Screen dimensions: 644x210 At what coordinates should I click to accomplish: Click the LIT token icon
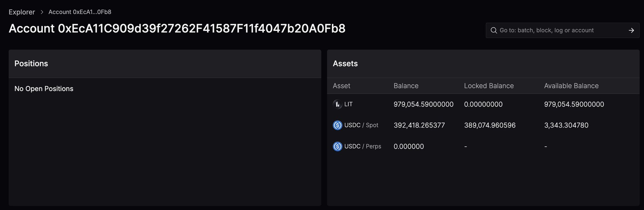337,104
